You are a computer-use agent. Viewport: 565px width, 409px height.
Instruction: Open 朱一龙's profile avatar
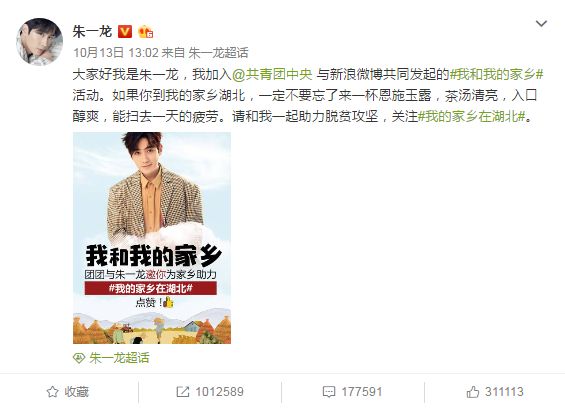pyautogui.click(x=39, y=41)
